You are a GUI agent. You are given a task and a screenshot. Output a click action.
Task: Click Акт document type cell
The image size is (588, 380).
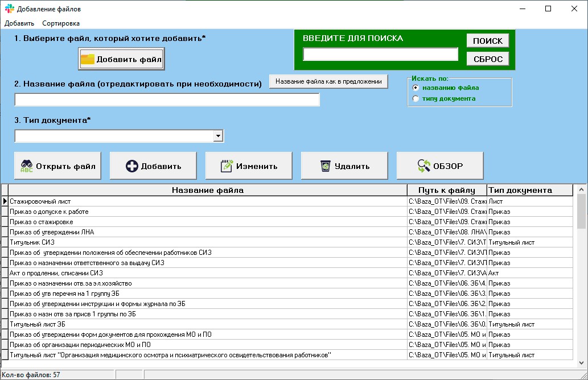point(530,273)
